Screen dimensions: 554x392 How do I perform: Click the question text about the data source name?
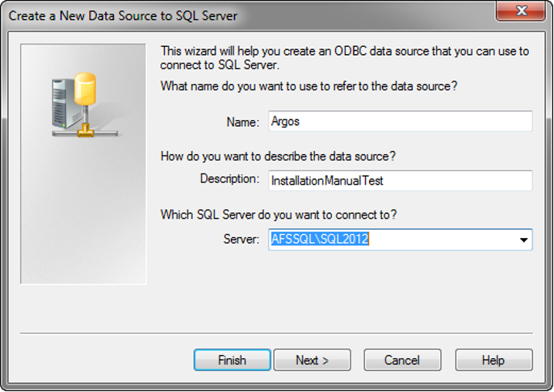coord(308,85)
